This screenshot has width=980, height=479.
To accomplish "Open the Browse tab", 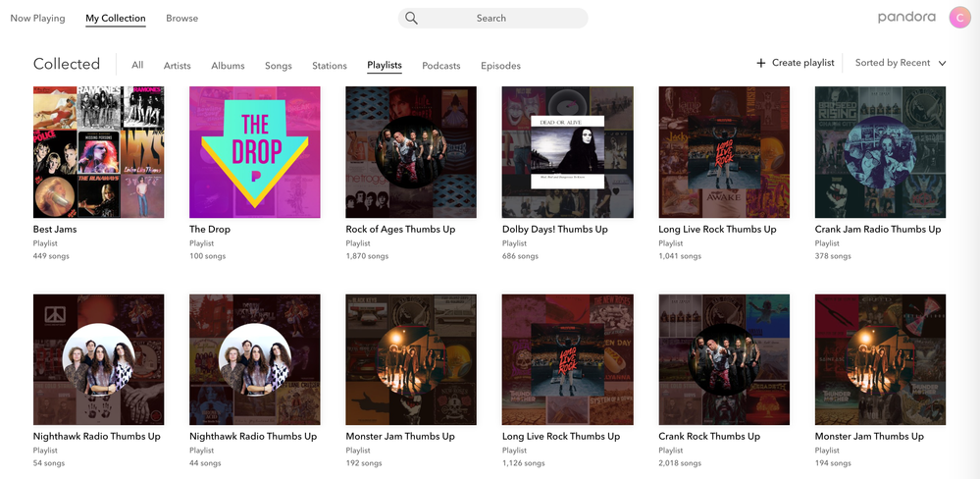I will click(x=181, y=18).
